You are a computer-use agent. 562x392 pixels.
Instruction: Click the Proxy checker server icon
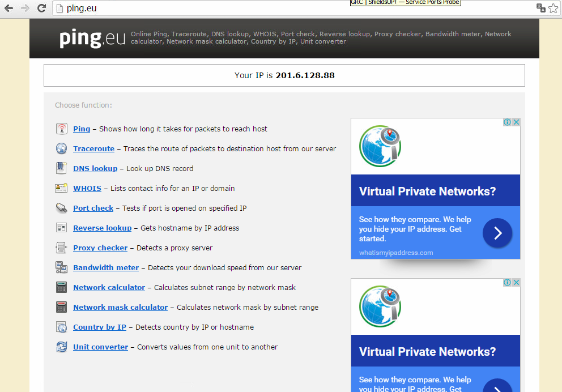click(61, 248)
